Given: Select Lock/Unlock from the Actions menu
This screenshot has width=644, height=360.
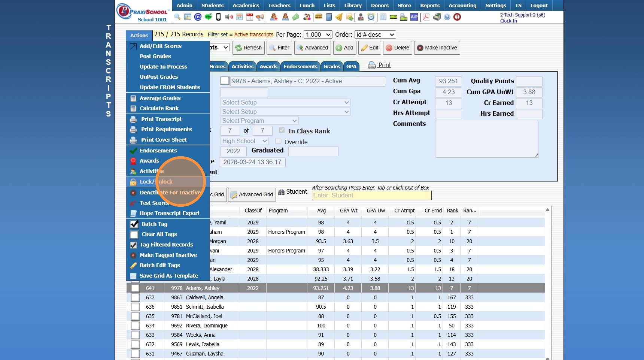Looking at the screenshot, I should (x=156, y=182).
